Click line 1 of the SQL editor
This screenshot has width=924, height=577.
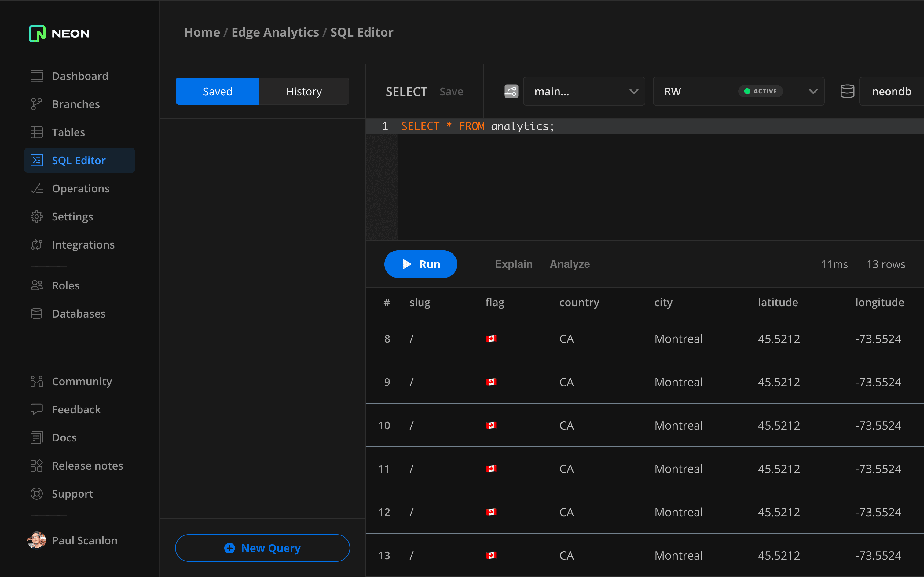tap(477, 126)
